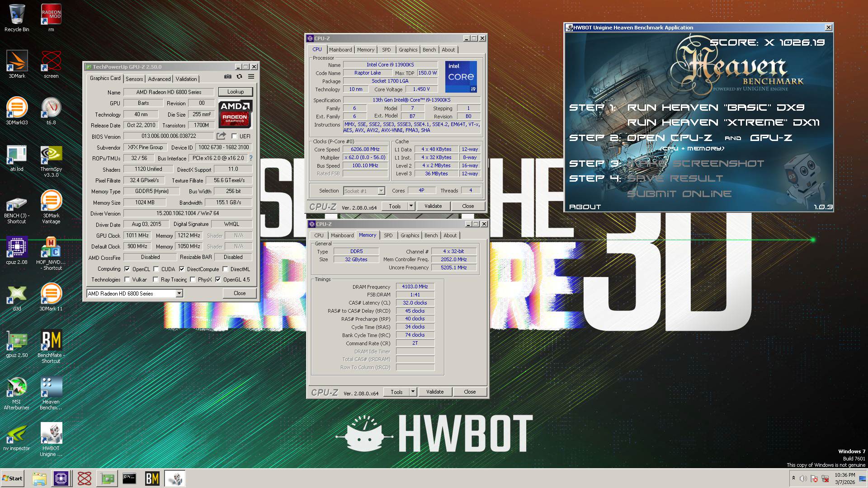Open the Heaven Benchmark desktop icon
868x488 pixels.
click(51, 393)
